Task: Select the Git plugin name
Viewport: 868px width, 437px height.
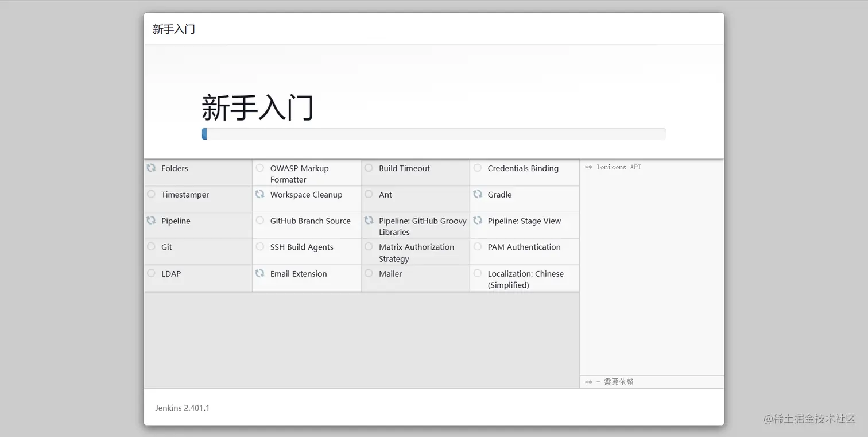Action: click(x=166, y=247)
